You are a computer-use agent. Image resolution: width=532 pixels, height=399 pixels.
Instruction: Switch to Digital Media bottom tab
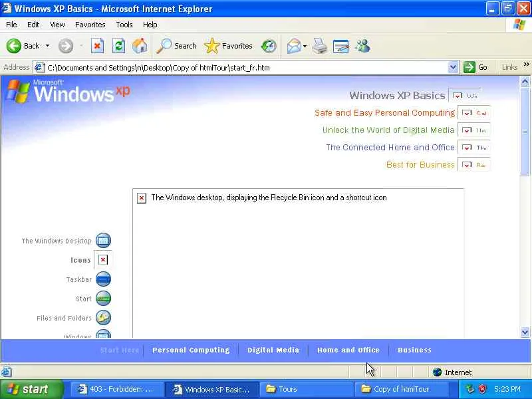(x=273, y=350)
